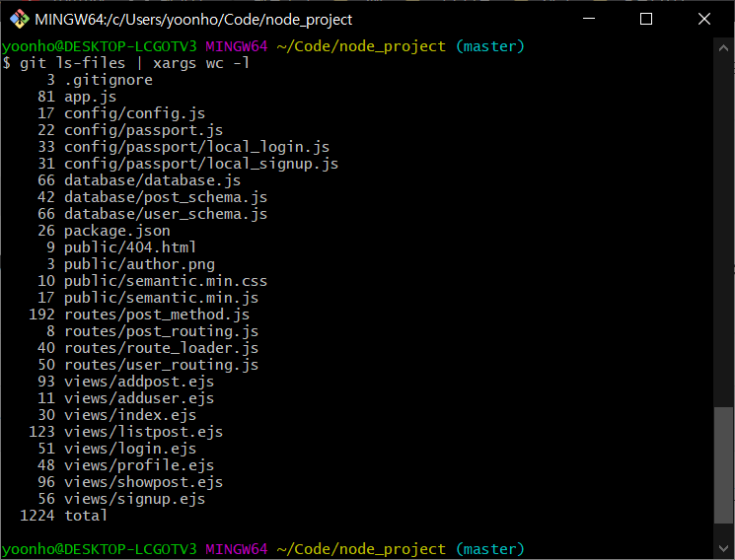Click '~/Code/node_project' path in top prompt
This screenshot has width=735, height=560.
pos(361,46)
